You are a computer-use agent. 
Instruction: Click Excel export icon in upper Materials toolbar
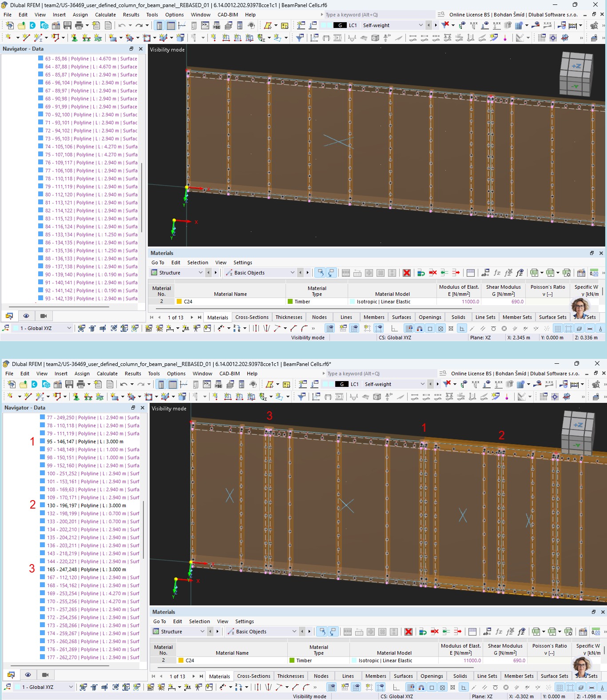[x=534, y=273]
